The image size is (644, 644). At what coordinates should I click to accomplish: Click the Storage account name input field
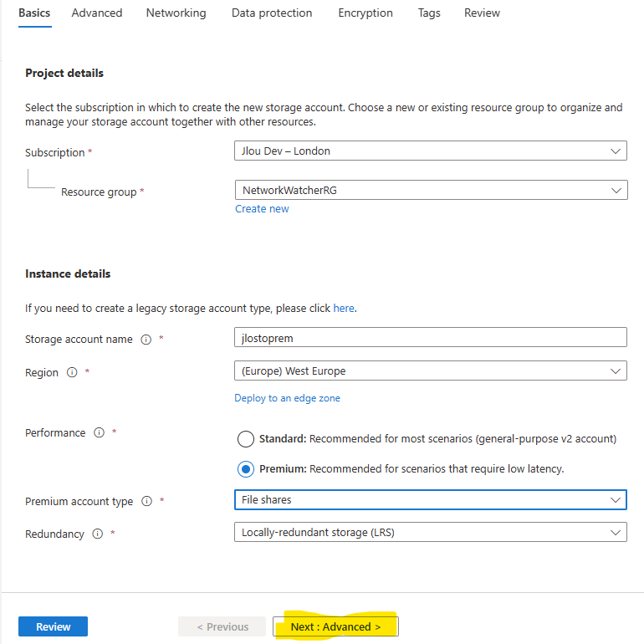click(x=431, y=337)
